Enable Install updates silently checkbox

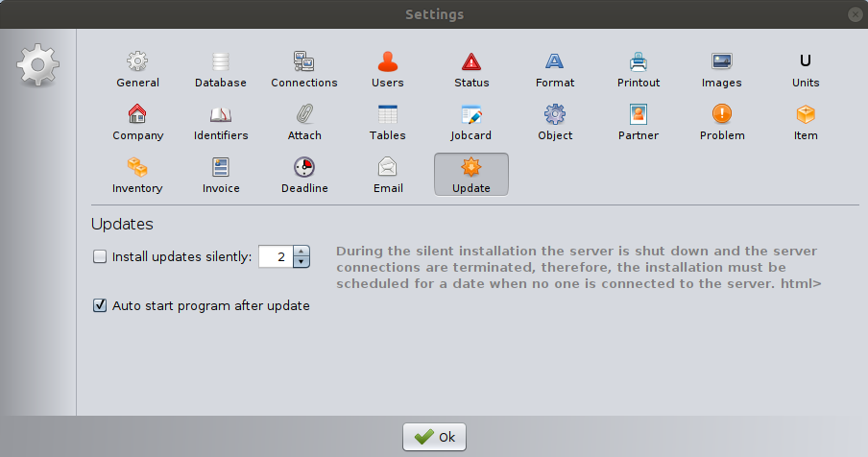100,256
